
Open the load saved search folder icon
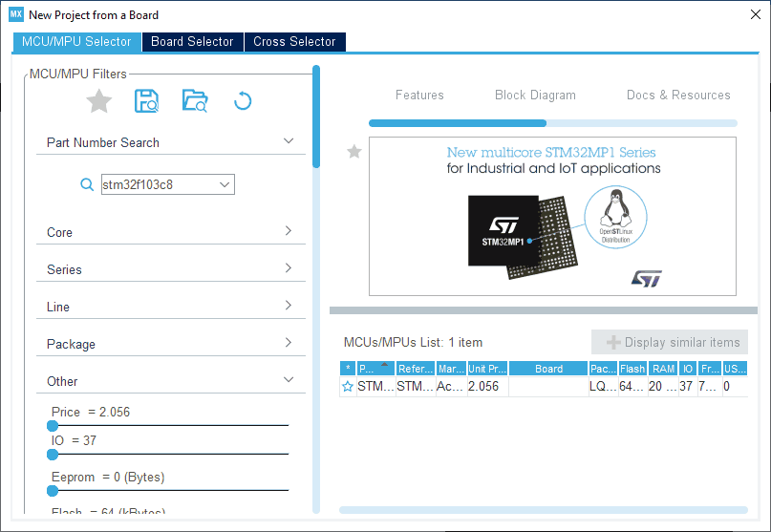[x=195, y=101]
